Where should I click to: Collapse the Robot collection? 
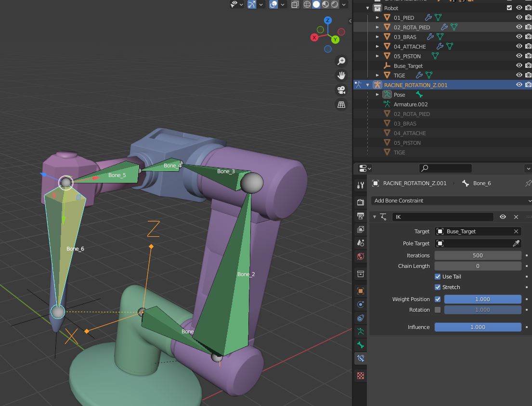[368, 8]
